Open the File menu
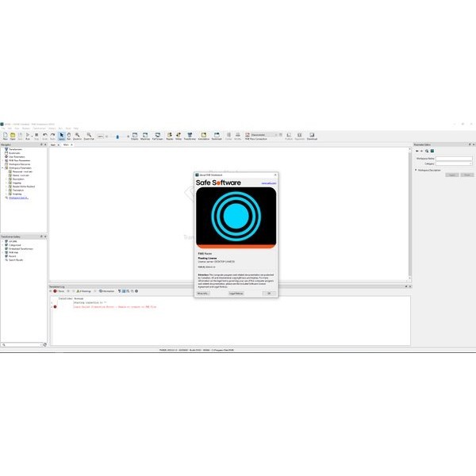Viewport: 476px width, 476px height. (x=3, y=129)
